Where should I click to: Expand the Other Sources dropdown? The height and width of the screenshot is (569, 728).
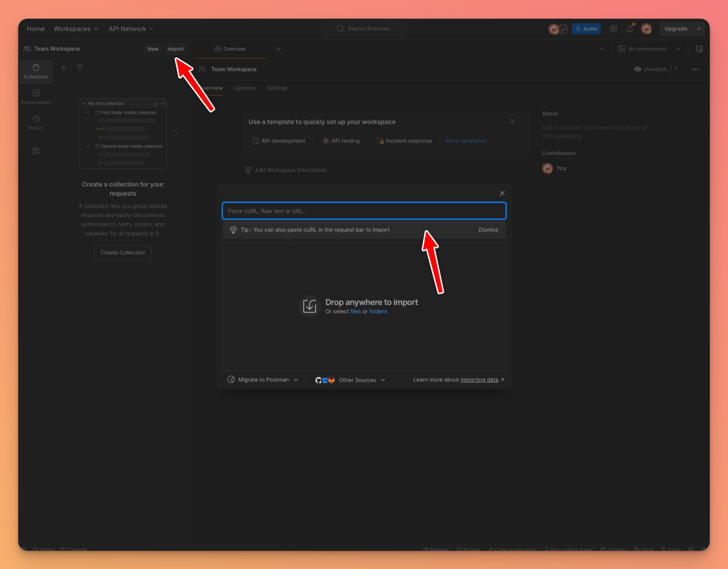(x=350, y=380)
